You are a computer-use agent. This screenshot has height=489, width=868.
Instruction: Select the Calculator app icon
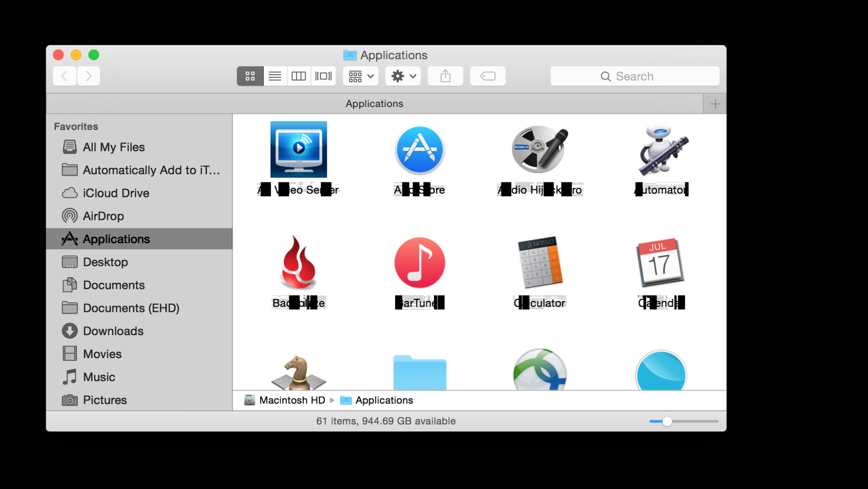coord(540,263)
